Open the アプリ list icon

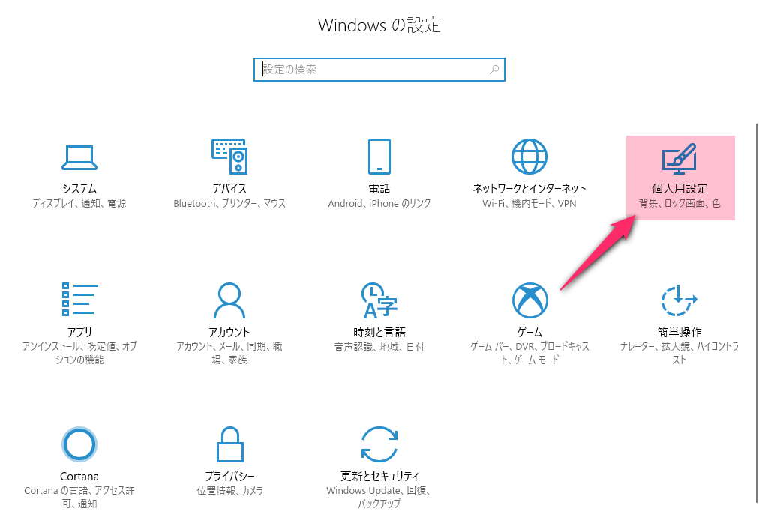79,300
